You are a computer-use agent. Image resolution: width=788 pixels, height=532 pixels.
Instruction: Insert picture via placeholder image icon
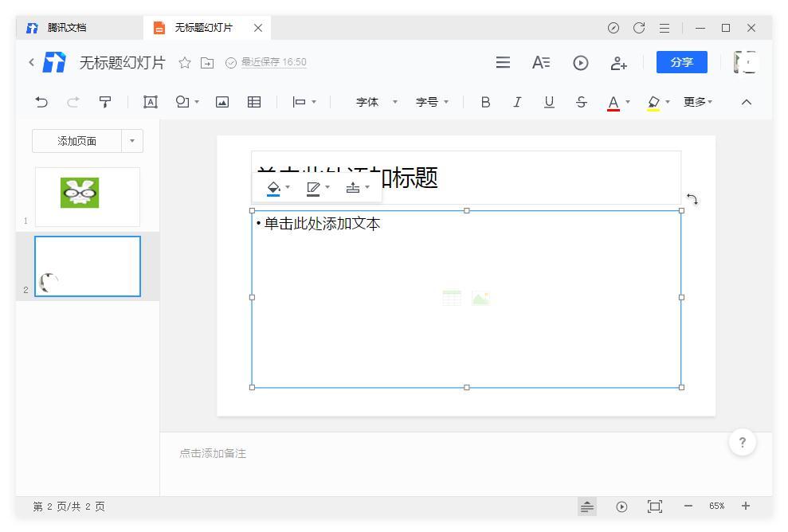coord(481,298)
